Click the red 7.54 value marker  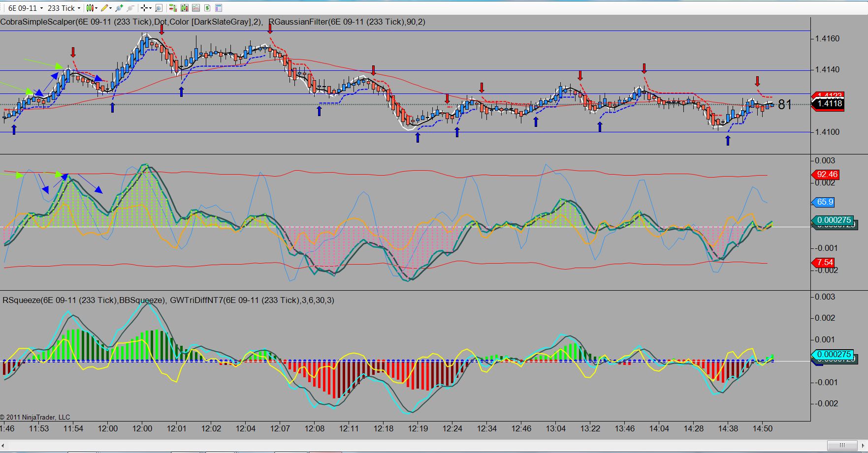[823, 263]
